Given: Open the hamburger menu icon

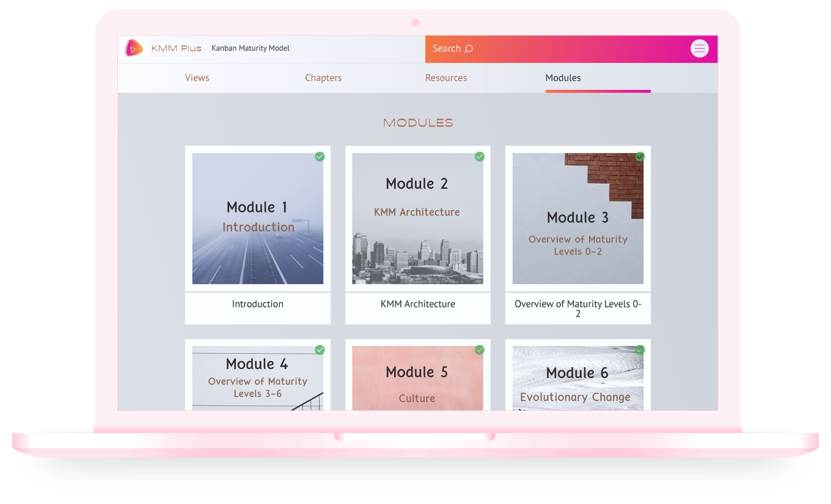Looking at the screenshot, I should click(700, 48).
